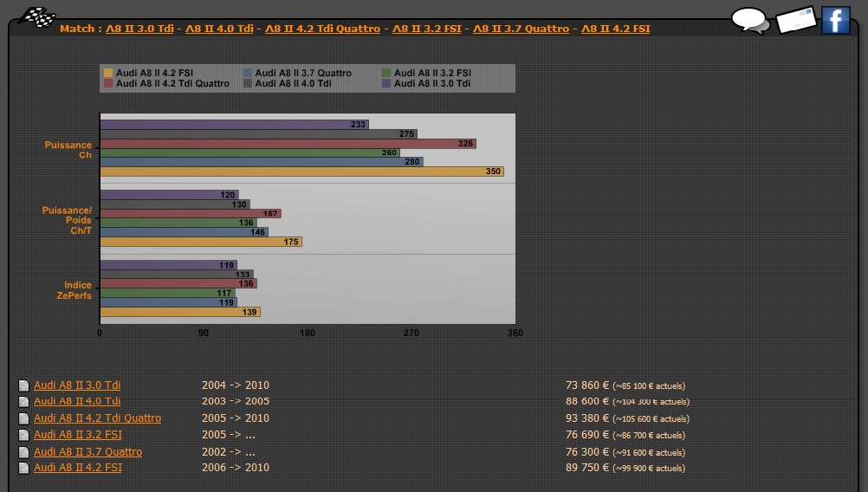Click blue legend swatch for 3.7 Quattro
Screen dimensions: 868x492
click(x=248, y=73)
